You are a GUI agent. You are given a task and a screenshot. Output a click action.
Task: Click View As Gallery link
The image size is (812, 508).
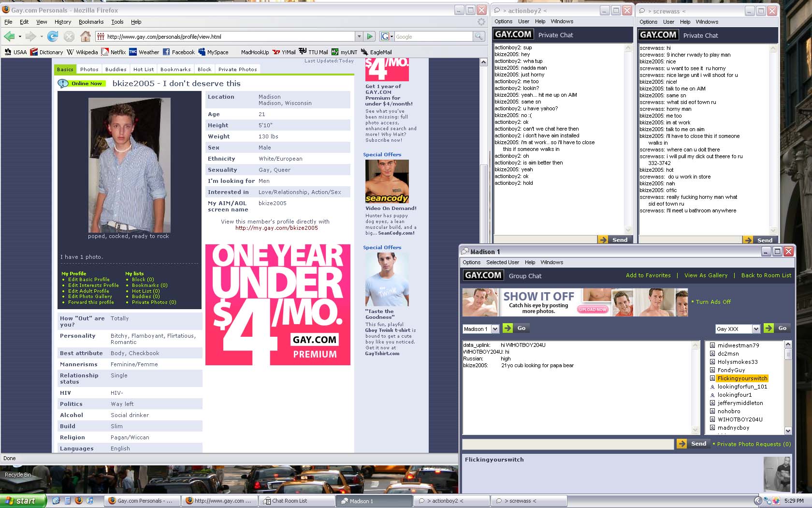pyautogui.click(x=706, y=275)
